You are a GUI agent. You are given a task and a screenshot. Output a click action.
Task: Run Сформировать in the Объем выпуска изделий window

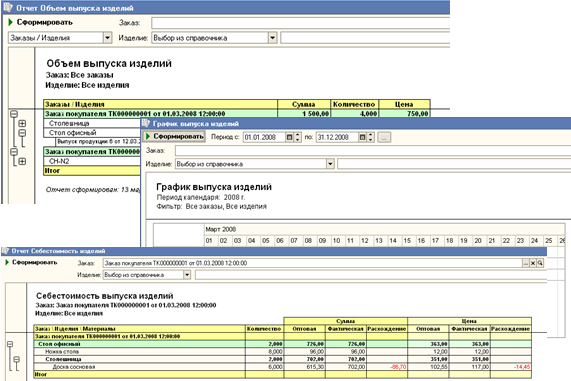pyautogui.click(x=40, y=22)
